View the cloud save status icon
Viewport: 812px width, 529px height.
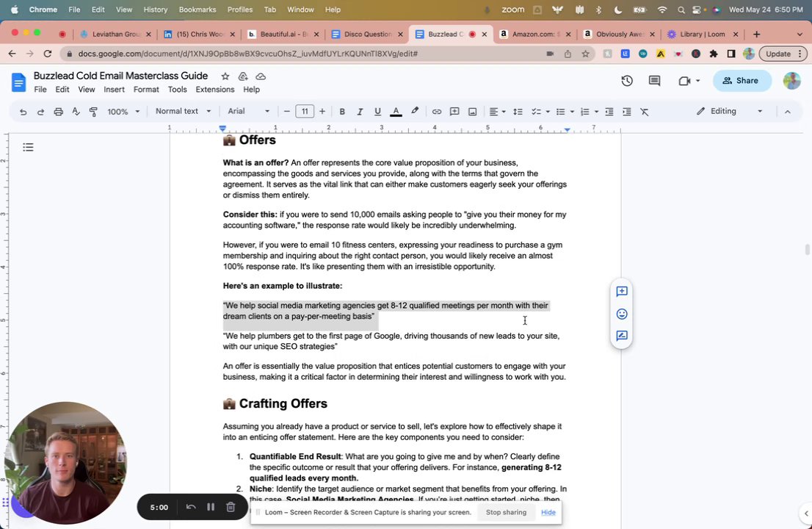pos(261,76)
